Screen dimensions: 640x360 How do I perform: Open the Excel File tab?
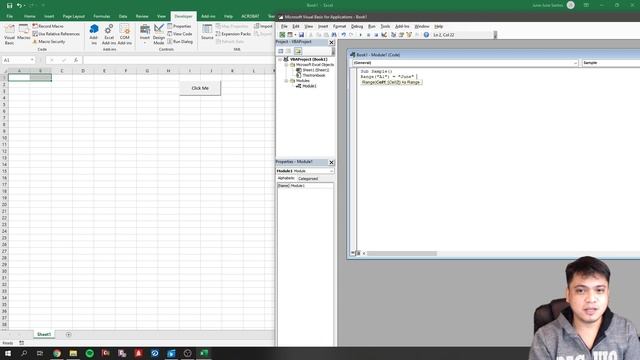9,16
